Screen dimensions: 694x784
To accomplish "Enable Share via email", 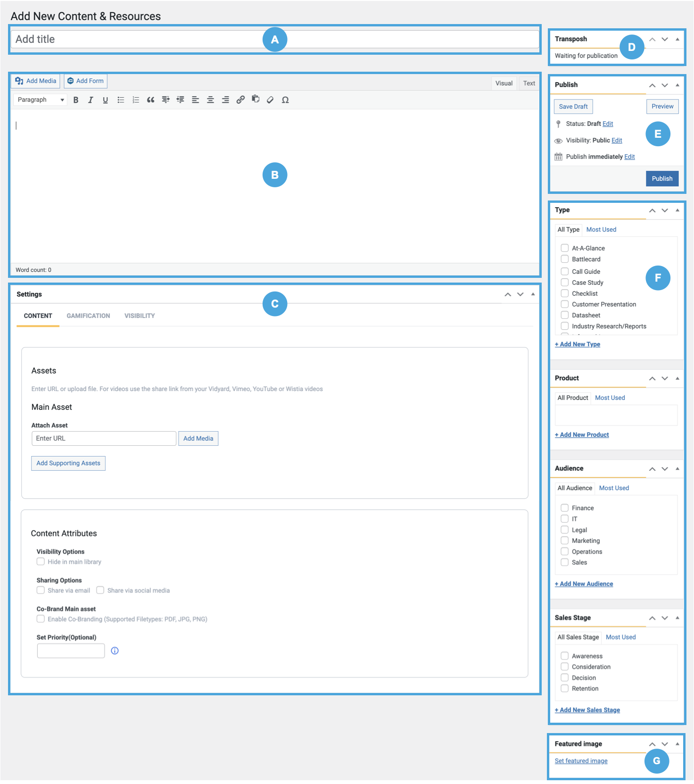I will tap(41, 590).
